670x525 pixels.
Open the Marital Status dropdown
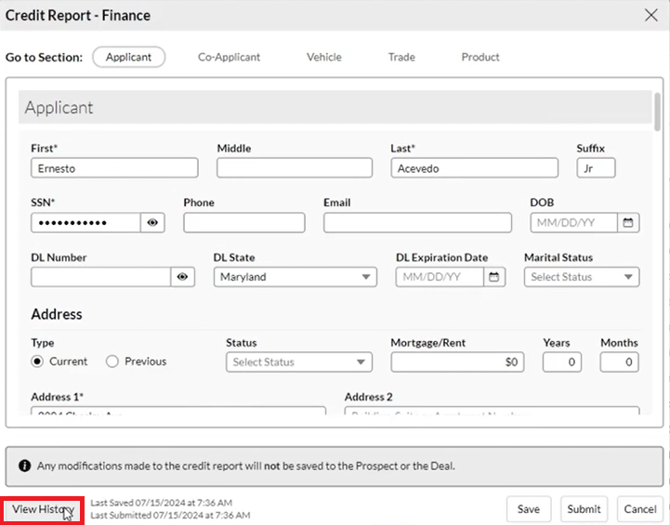(x=581, y=277)
